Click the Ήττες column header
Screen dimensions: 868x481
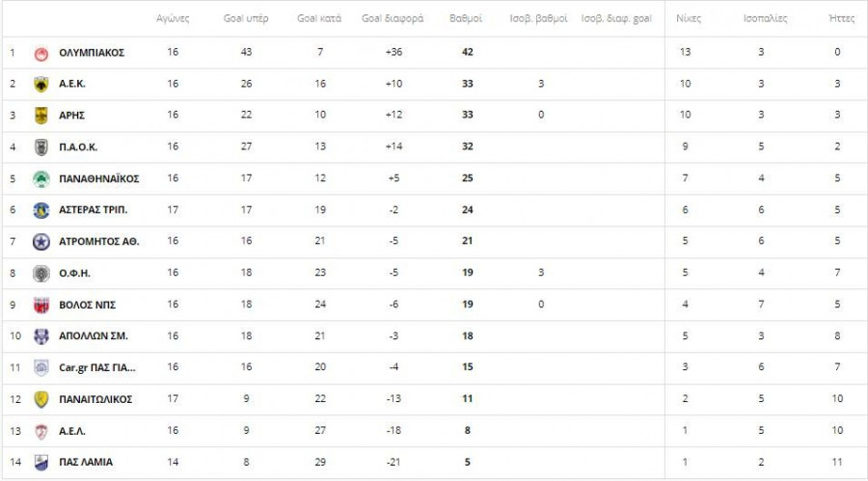(842, 18)
